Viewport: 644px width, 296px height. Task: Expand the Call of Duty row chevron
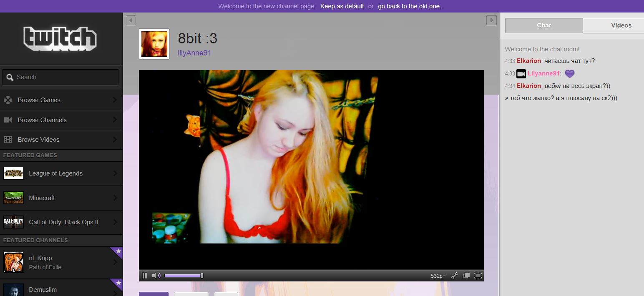[x=115, y=222]
